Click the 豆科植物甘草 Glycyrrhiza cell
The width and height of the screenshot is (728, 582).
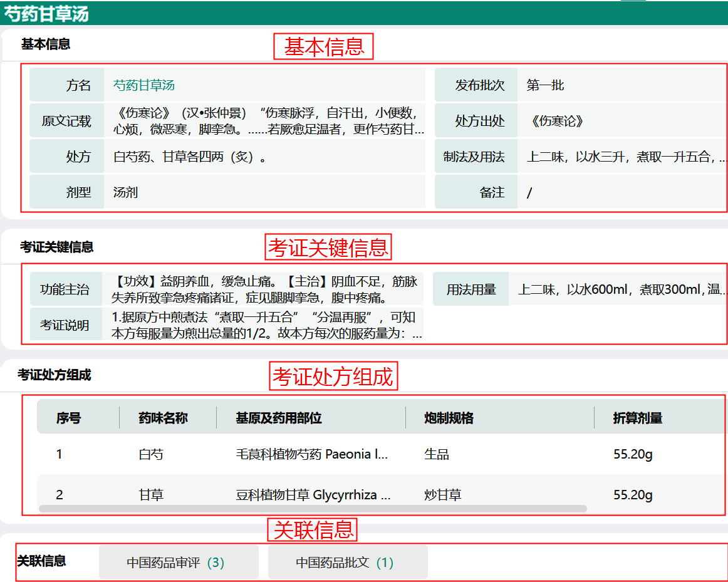pyautogui.click(x=313, y=495)
